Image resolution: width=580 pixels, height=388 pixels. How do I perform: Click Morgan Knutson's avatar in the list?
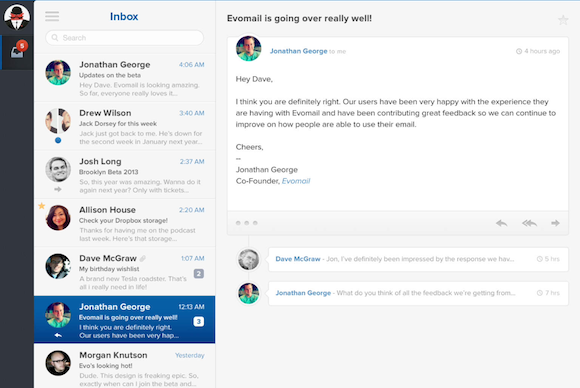58,363
